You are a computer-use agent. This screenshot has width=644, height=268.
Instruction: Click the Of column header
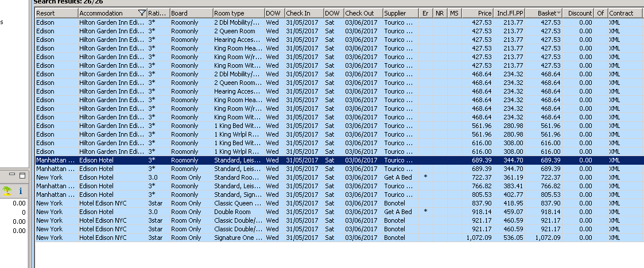coord(601,13)
